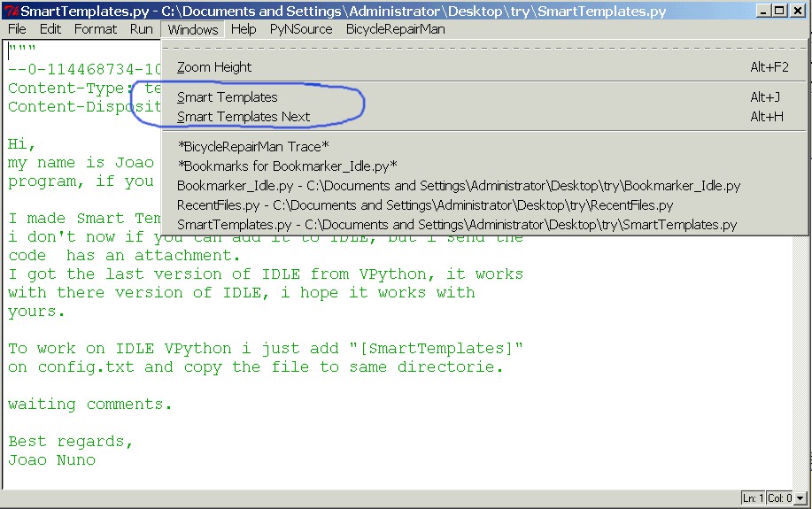Switch to *Bookmarks for Bookmarker_Idle.py* window
The height and width of the screenshot is (509, 812).
pos(287,166)
